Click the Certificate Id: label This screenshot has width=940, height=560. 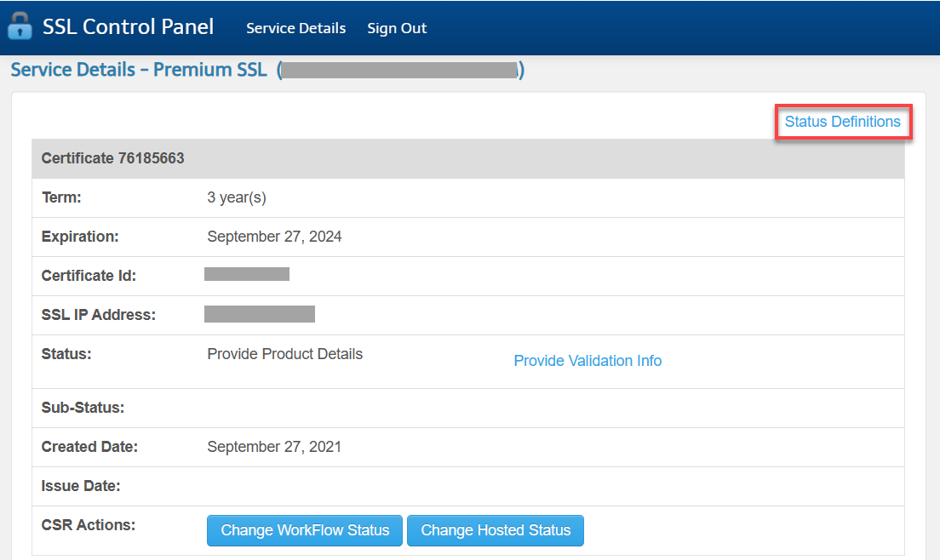pyautogui.click(x=89, y=276)
